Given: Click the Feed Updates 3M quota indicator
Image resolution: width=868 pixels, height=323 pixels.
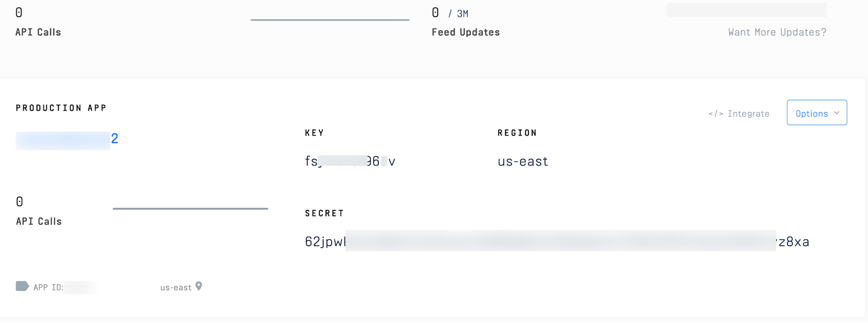Looking at the screenshot, I should click(x=459, y=12).
